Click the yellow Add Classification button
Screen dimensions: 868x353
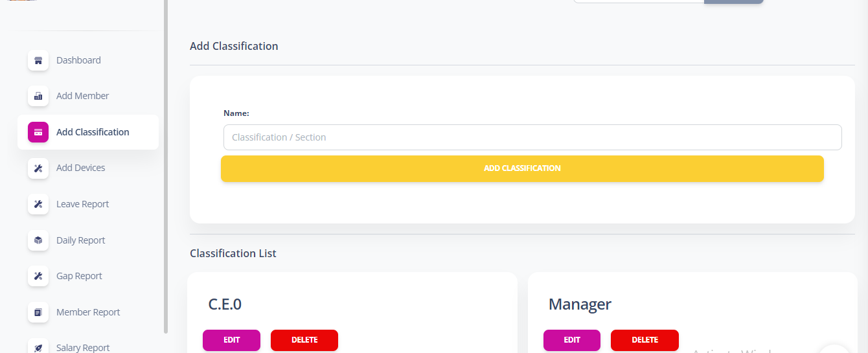(522, 168)
